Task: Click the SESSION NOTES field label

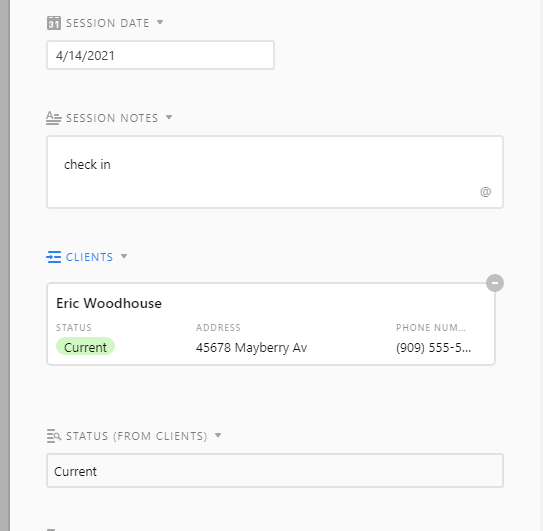Action: (x=112, y=118)
